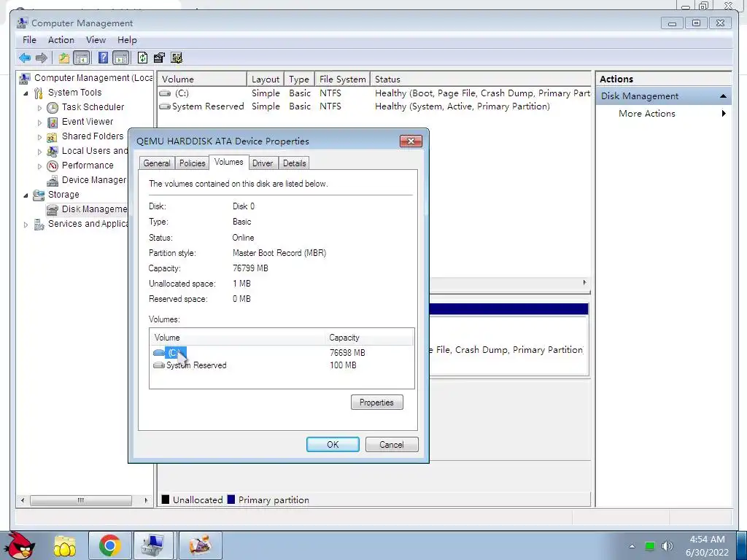Switch to General tab in properties dialog
Viewport: 747px width, 560px height.
tap(157, 163)
